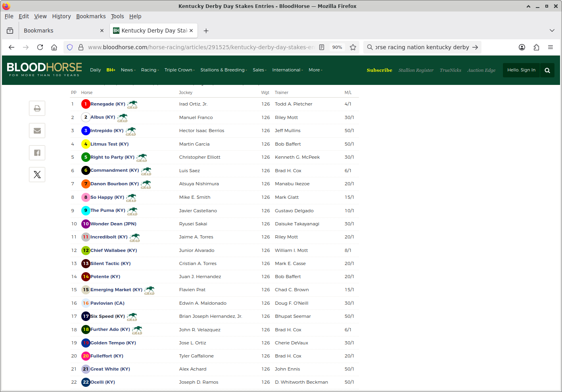Close the Kentucky Derby Day Stakes tab
The image size is (562, 392).
pyautogui.click(x=191, y=31)
